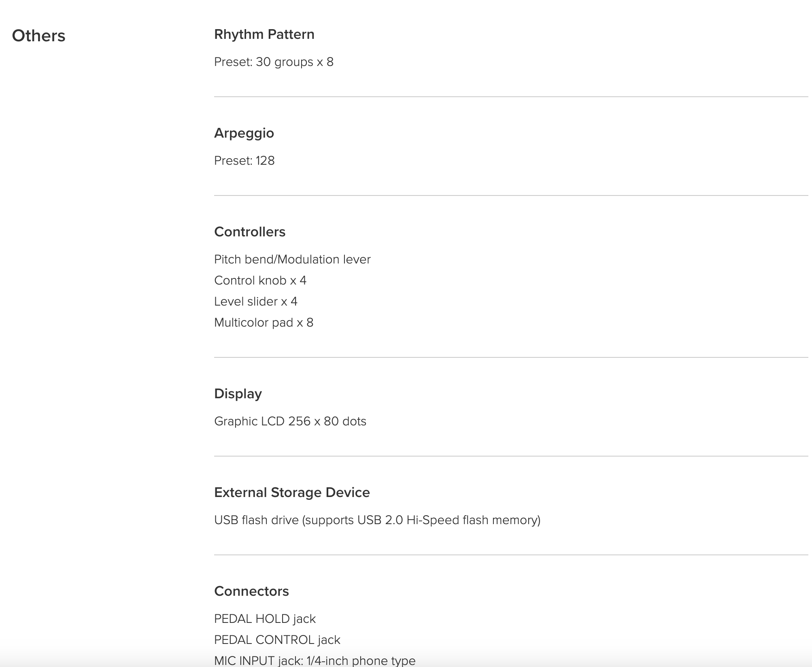Screen dimensions: 812x667
Task: Click the Others section heading
Action: [38, 36]
